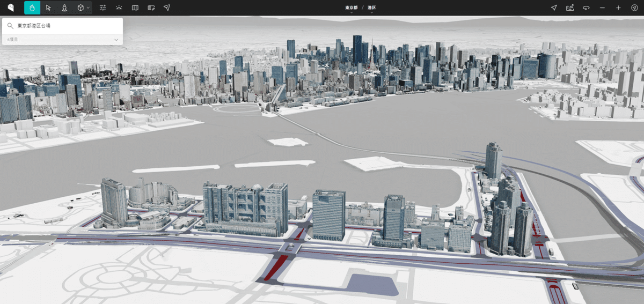Select the hand pan tool

pyautogui.click(x=32, y=8)
